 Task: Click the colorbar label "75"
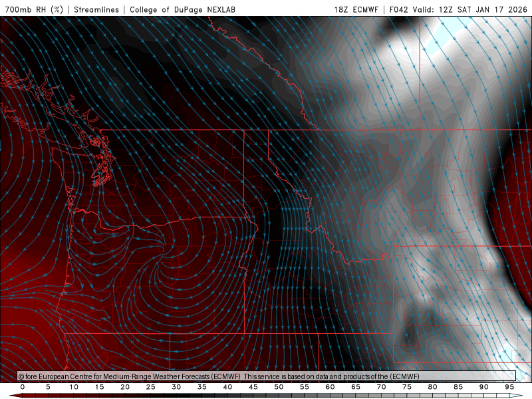click(407, 387)
